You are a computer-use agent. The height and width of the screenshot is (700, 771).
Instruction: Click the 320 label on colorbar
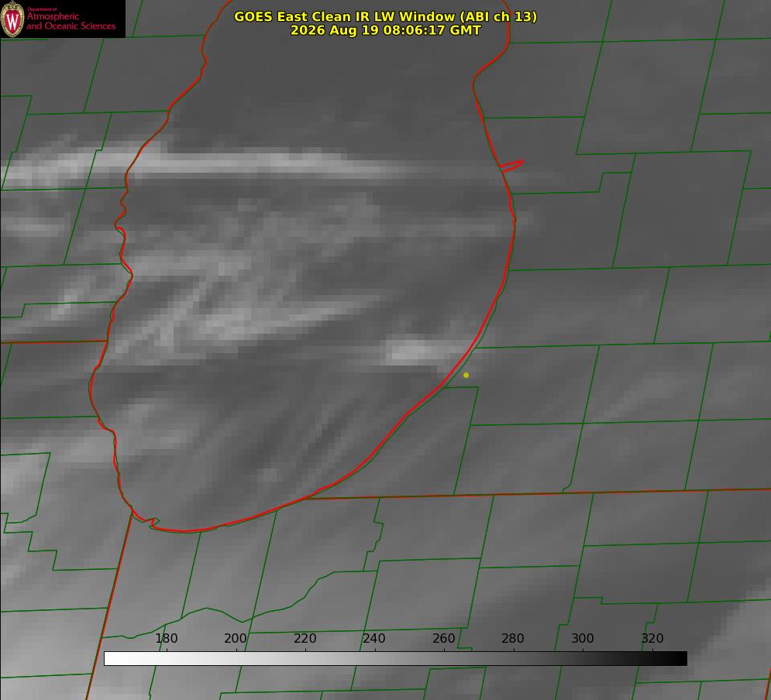(652, 638)
